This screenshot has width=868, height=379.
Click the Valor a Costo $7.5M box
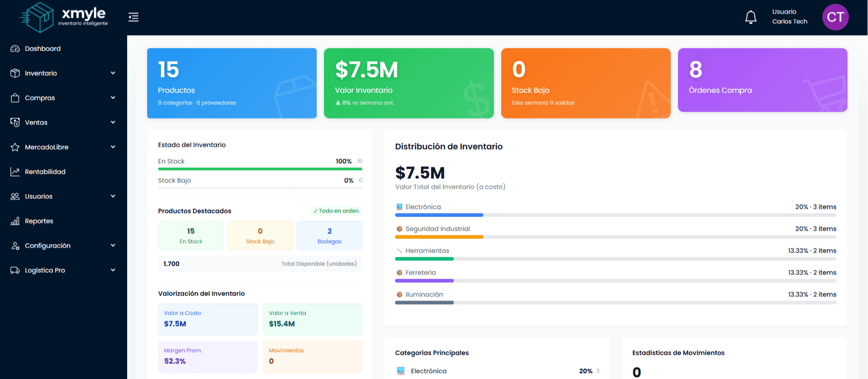(208, 320)
